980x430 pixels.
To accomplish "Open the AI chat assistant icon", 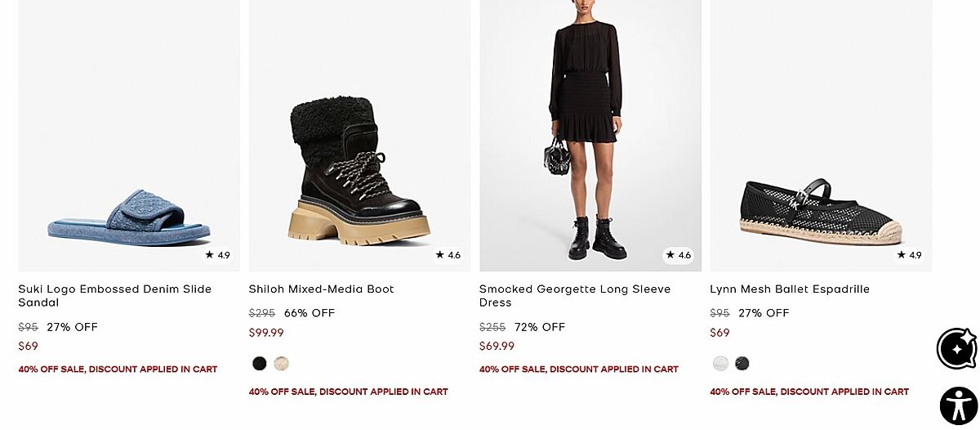I will 956,349.
